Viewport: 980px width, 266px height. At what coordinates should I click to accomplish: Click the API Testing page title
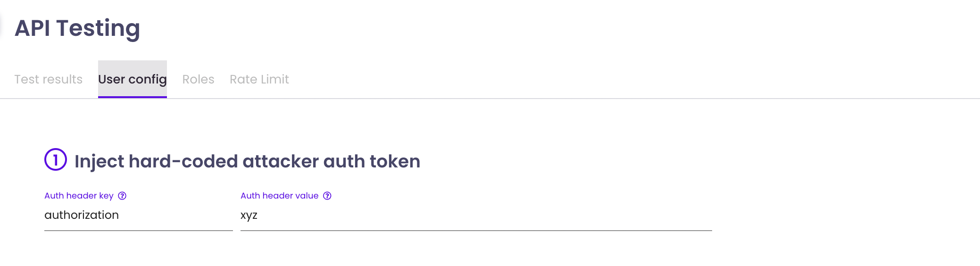coord(77,28)
